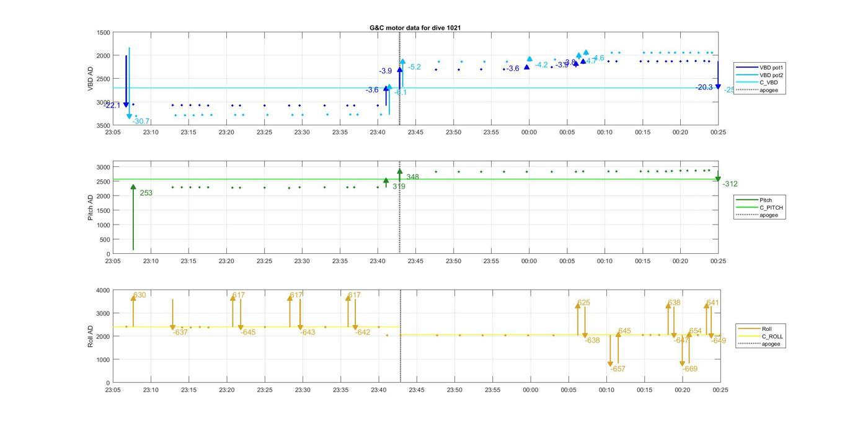Click the title 'G&C motor data for dive 1021'
Screen dimensions: 868x430
click(x=415, y=28)
